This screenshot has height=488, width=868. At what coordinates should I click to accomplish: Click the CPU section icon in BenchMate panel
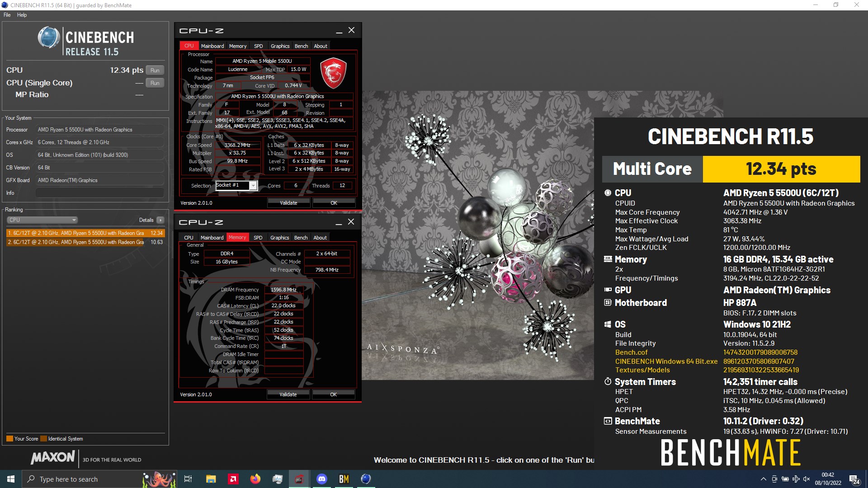[x=608, y=193]
